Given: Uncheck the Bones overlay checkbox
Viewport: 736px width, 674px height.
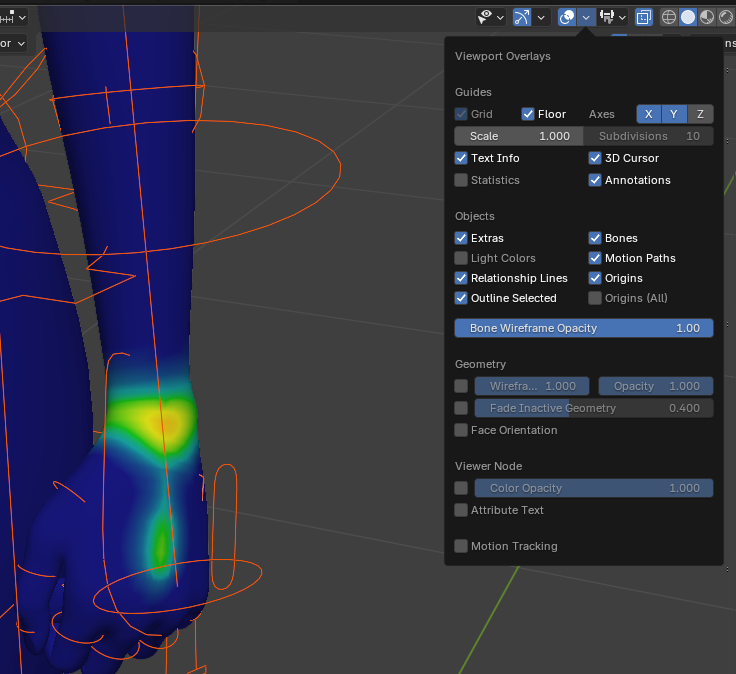Looking at the screenshot, I should click(x=595, y=238).
